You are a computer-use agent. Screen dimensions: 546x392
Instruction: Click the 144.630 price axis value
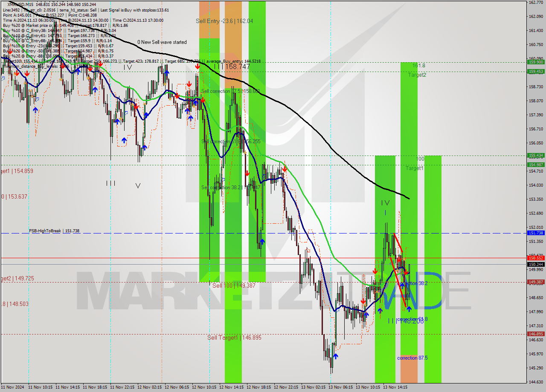tap(535, 382)
